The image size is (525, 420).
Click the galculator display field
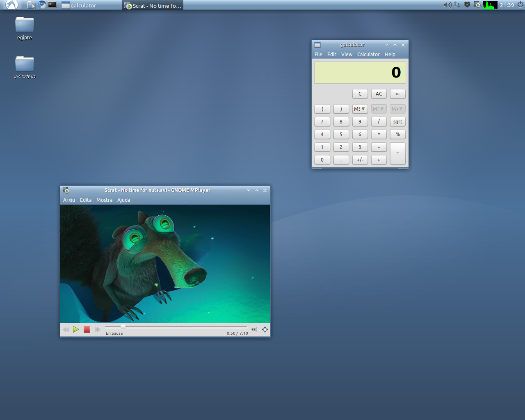point(360,73)
